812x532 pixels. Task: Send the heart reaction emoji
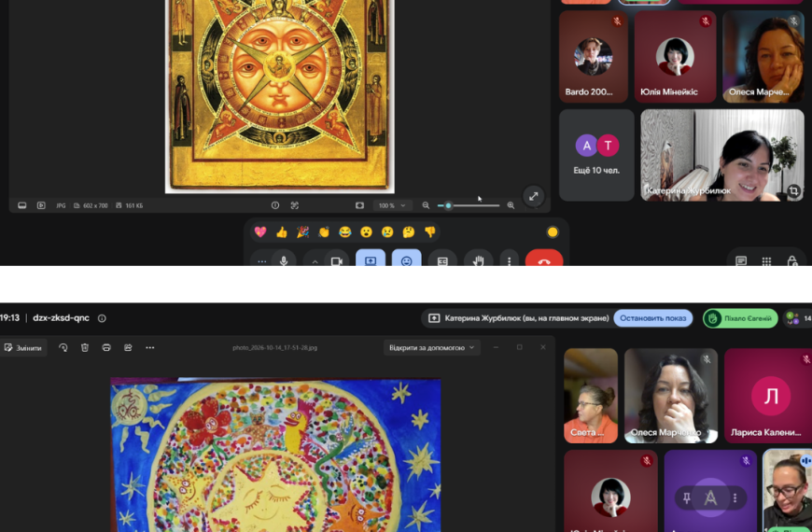(x=260, y=232)
